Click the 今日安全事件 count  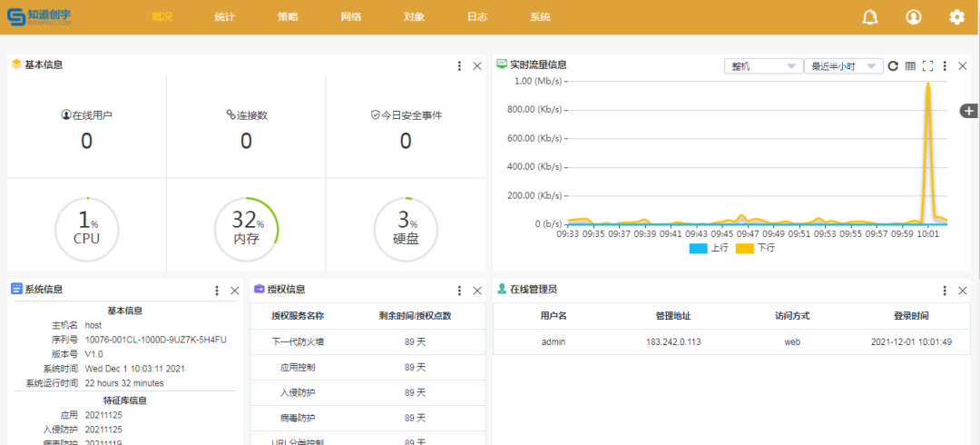[406, 141]
